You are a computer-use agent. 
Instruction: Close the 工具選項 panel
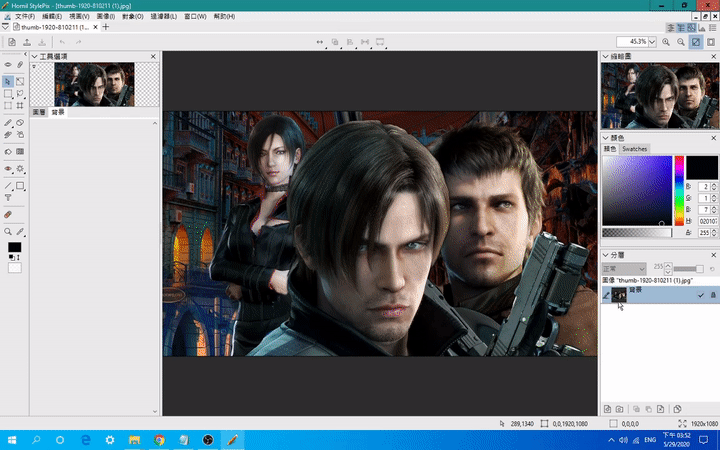[x=153, y=56]
